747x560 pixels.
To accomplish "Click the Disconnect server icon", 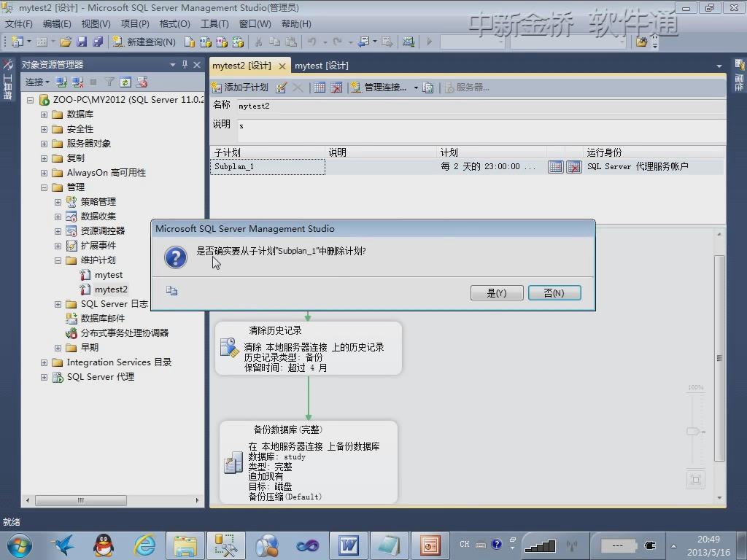I will point(77,82).
